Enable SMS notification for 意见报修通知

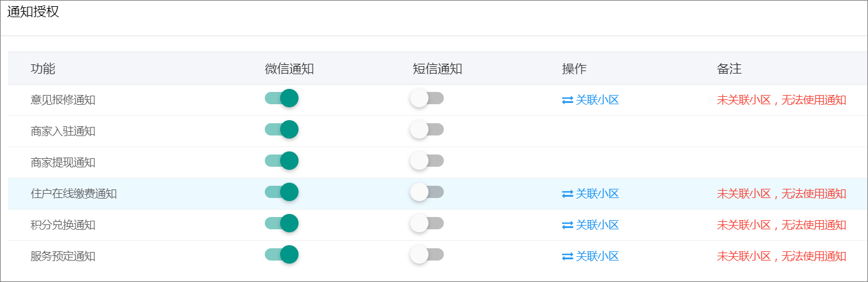click(x=427, y=98)
